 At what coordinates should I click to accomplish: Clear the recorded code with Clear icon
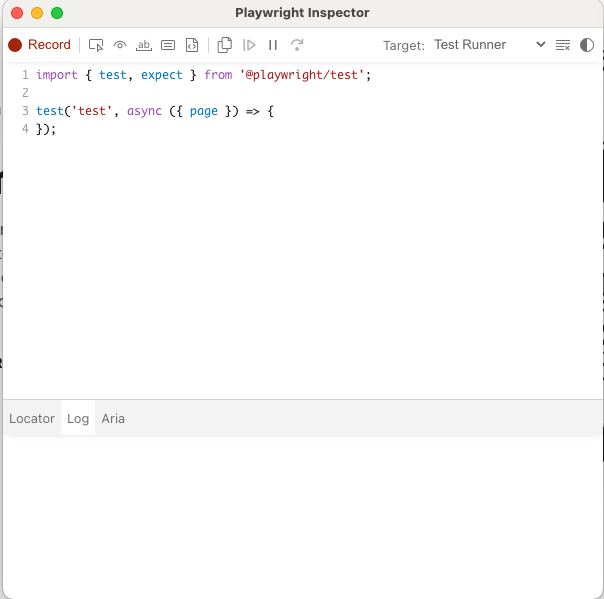coord(563,45)
